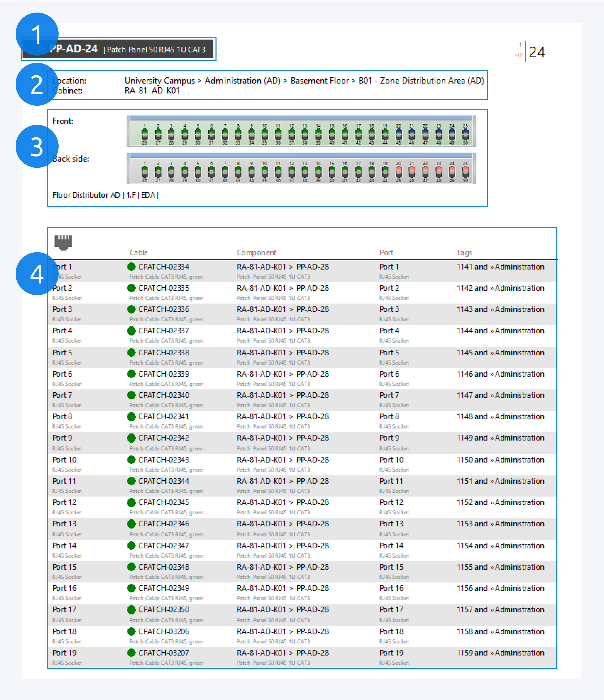This screenshot has height=700, width=604.
Task: Click the 1150 and Administration tag
Action: click(500, 460)
